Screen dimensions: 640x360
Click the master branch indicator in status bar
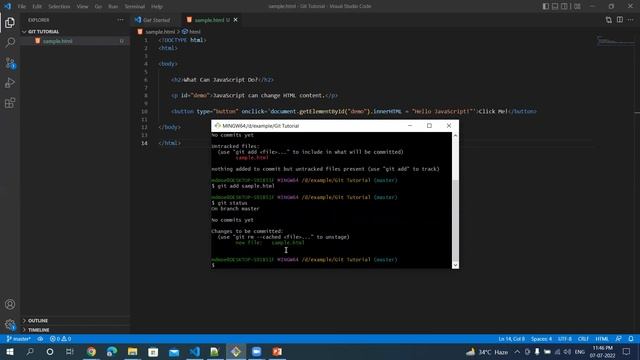click(x=18, y=339)
